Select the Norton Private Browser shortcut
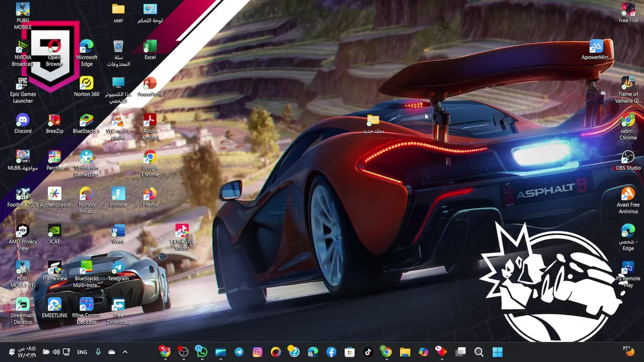This screenshot has width=644, height=362. [x=87, y=201]
